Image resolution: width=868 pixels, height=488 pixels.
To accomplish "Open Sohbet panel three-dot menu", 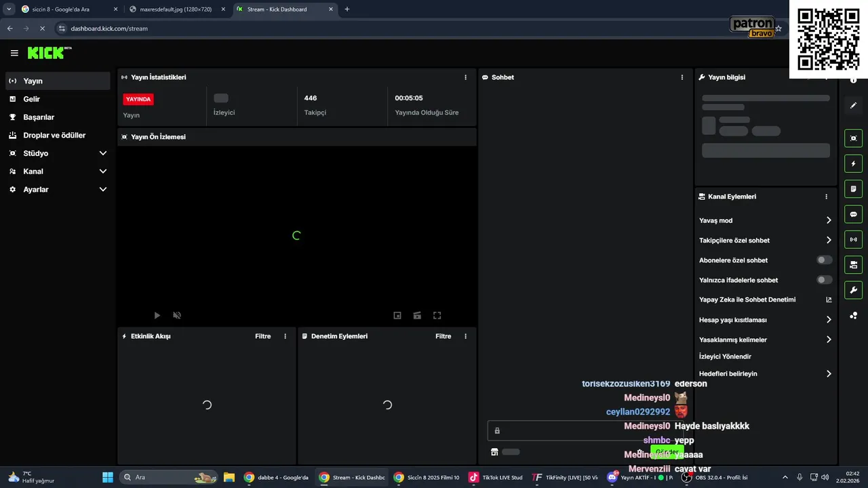I will (x=682, y=77).
